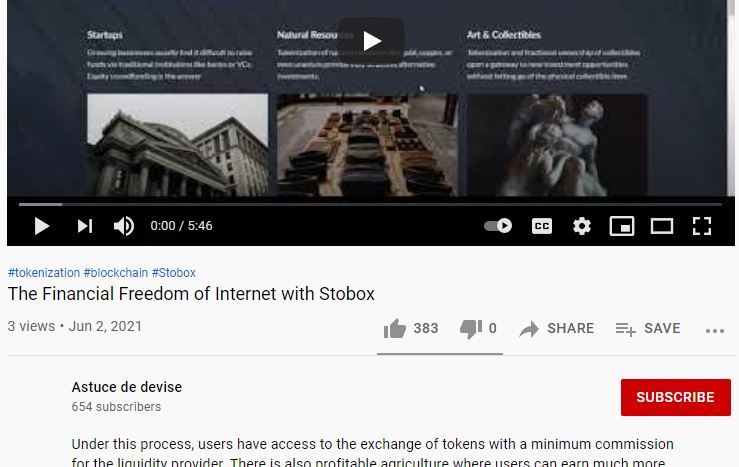Toggle the autoplay switch

498,226
